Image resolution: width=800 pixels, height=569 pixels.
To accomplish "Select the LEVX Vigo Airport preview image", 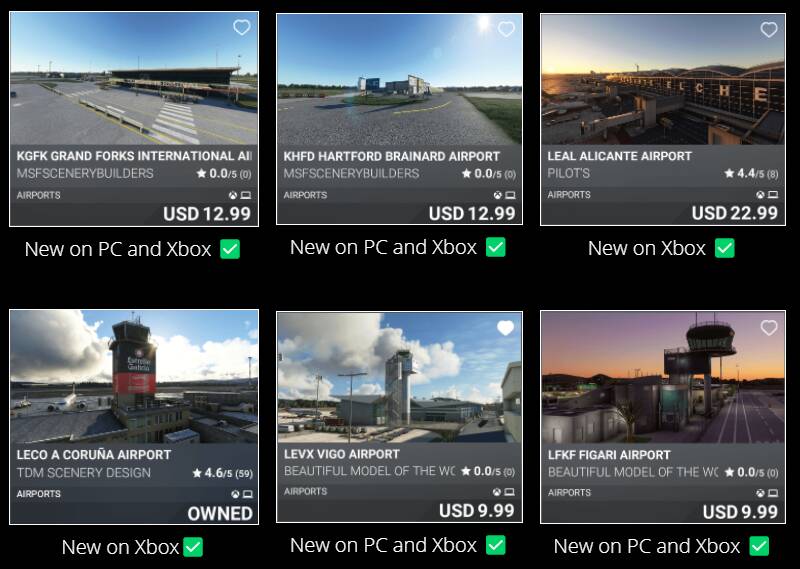I will pyautogui.click(x=399, y=378).
